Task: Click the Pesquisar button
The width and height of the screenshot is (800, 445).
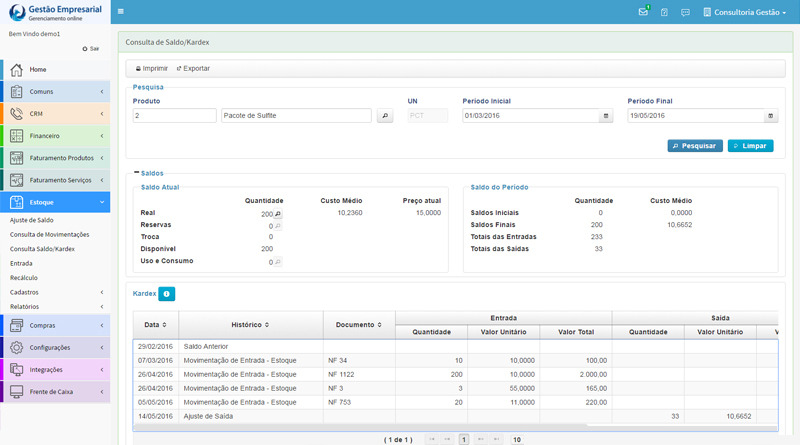Action: pos(694,145)
